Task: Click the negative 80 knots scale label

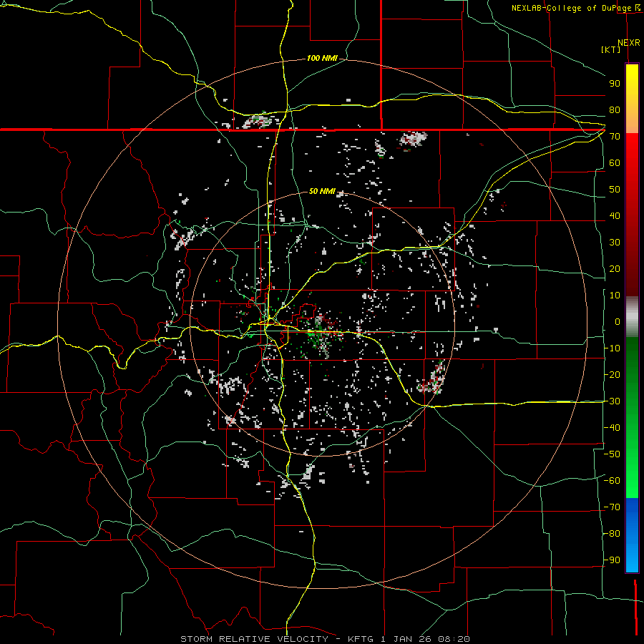Action: 612,534
